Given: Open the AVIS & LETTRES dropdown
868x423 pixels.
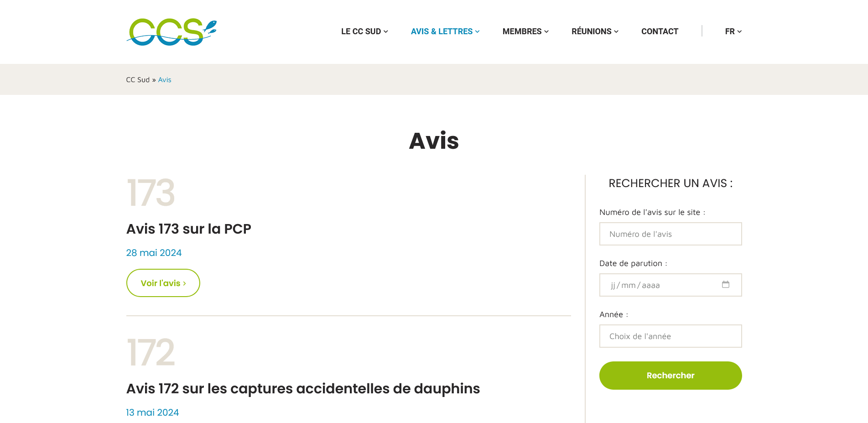Looking at the screenshot, I should [445, 31].
